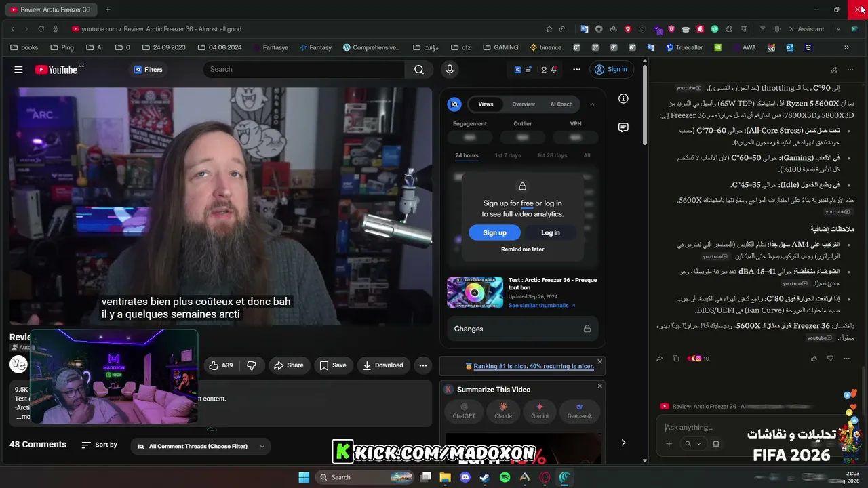Sign in to YouTube
The image size is (868, 488).
[x=610, y=69]
